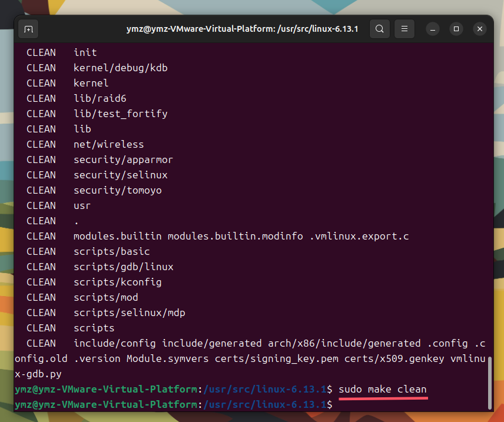This screenshot has width=504, height=422.
Task: Click the 'security/tomoyo' output line
Action: point(94,190)
